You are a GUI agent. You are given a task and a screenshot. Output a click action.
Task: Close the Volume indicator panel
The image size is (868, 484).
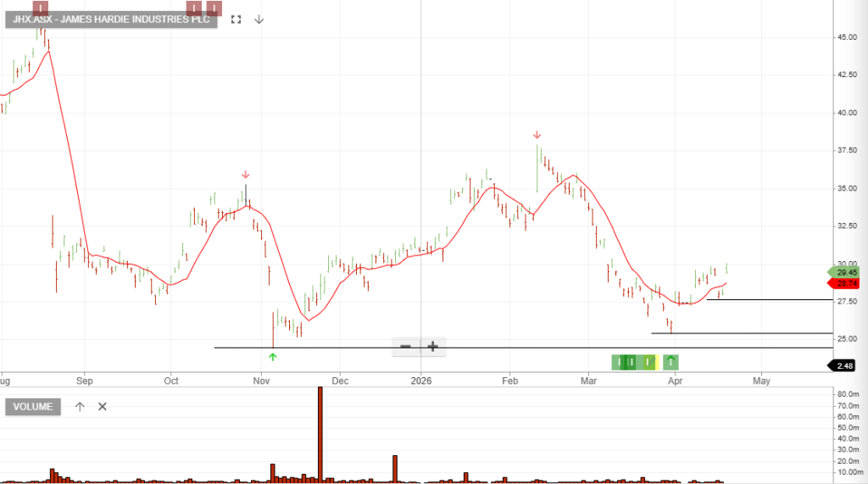click(x=103, y=407)
